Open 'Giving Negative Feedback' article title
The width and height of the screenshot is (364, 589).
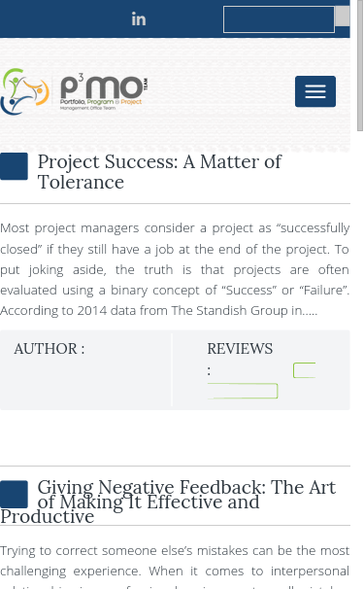168,502
